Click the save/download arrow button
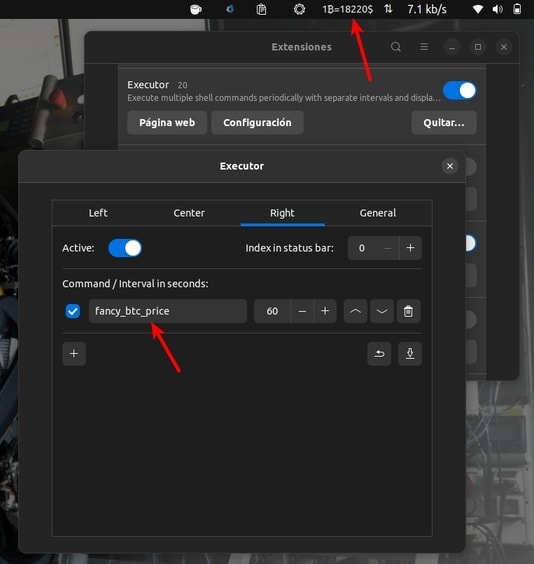 click(x=410, y=354)
